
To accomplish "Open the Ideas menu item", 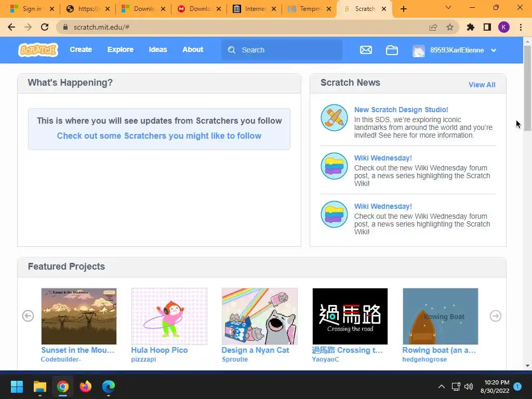I will pos(158,49).
